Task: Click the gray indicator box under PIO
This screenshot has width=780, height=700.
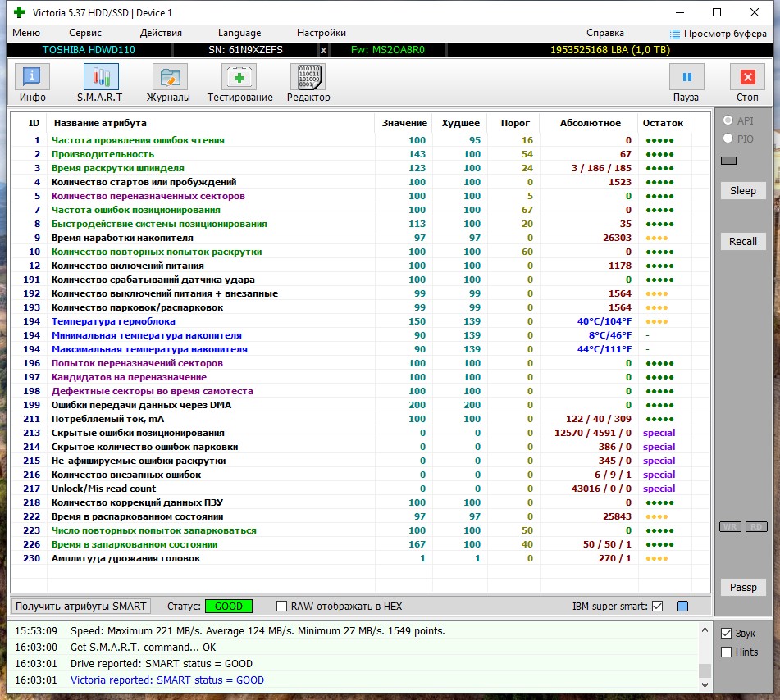Action: [729, 161]
